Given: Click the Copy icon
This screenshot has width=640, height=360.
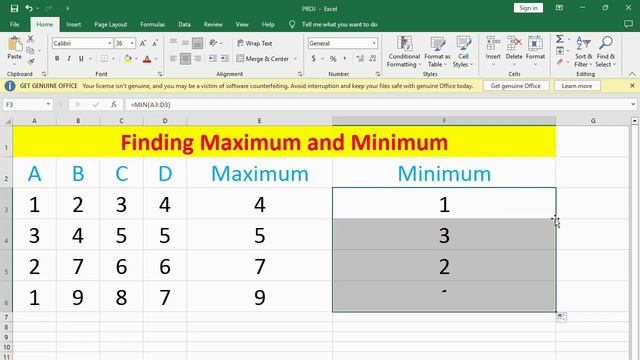Looking at the screenshot, I should click(x=30, y=50).
